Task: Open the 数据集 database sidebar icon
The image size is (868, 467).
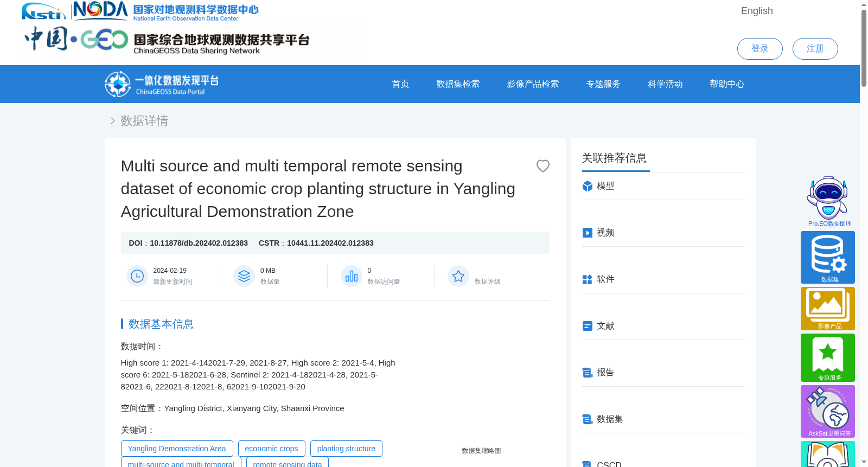Action: [828, 257]
